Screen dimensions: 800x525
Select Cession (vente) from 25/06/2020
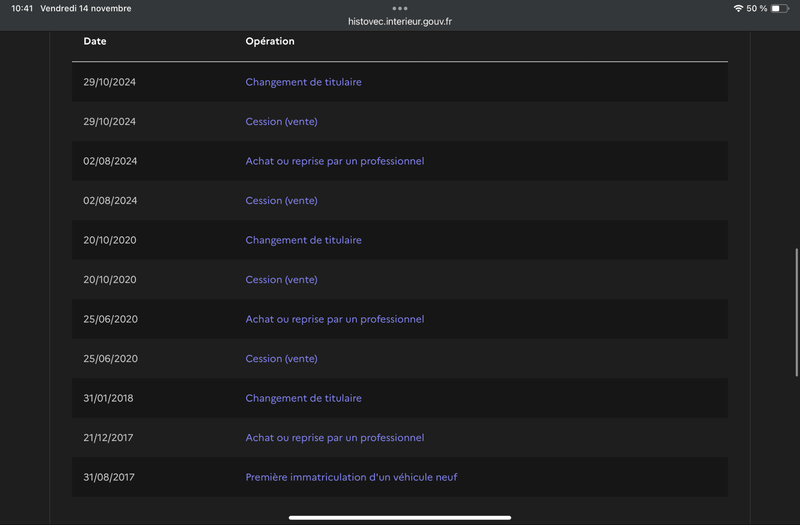click(x=281, y=359)
